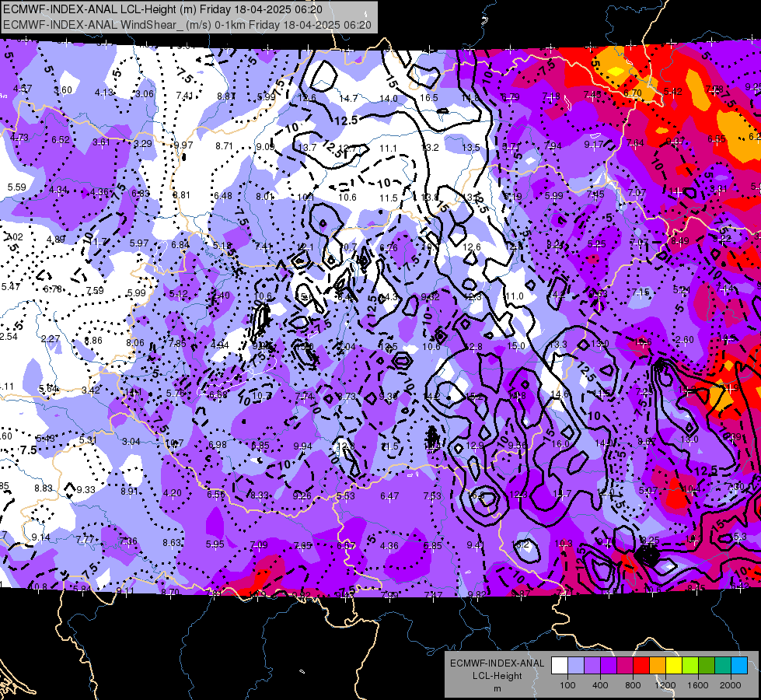
Task: Click the wind shear value 4.73
Action: coord(19,138)
